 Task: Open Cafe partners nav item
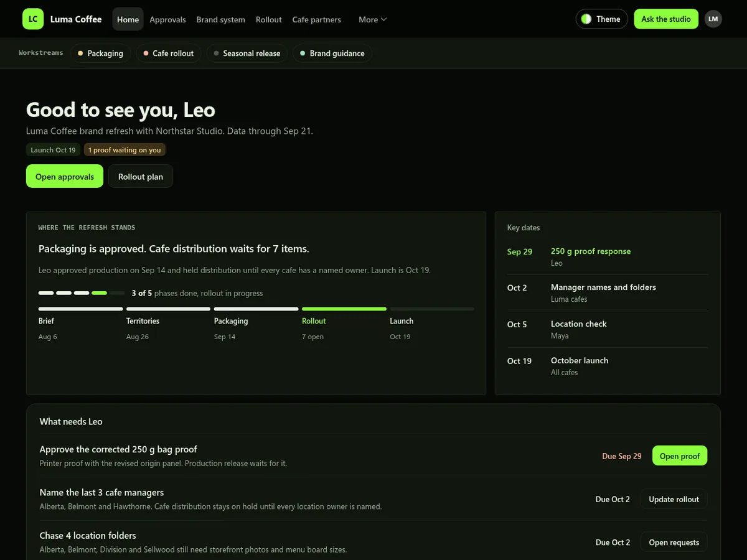tap(316, 19)
